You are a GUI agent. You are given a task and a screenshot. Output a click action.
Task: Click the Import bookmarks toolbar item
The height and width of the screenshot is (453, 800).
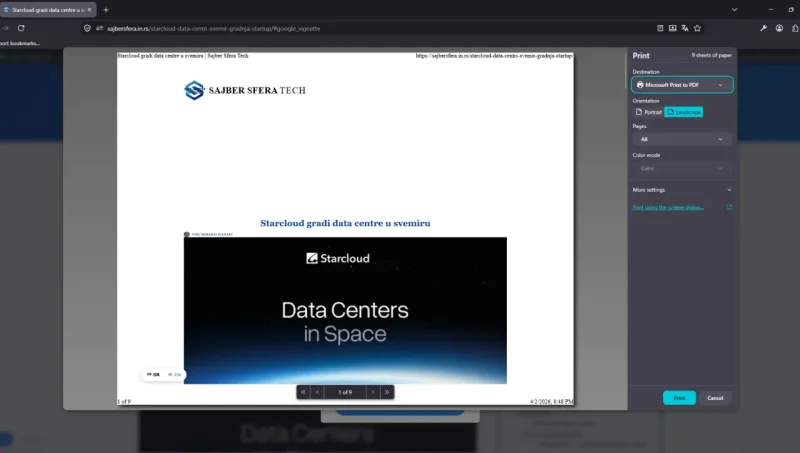pos(19,43)
